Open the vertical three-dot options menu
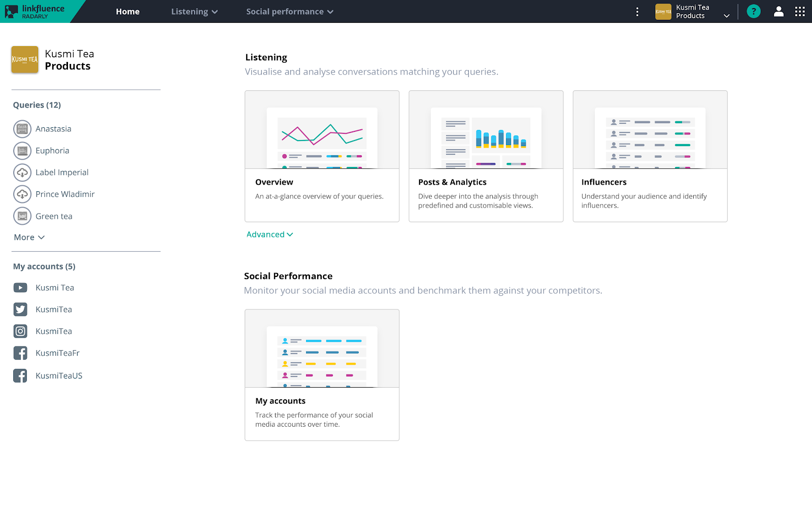812x519 pixels. [637, 12]
